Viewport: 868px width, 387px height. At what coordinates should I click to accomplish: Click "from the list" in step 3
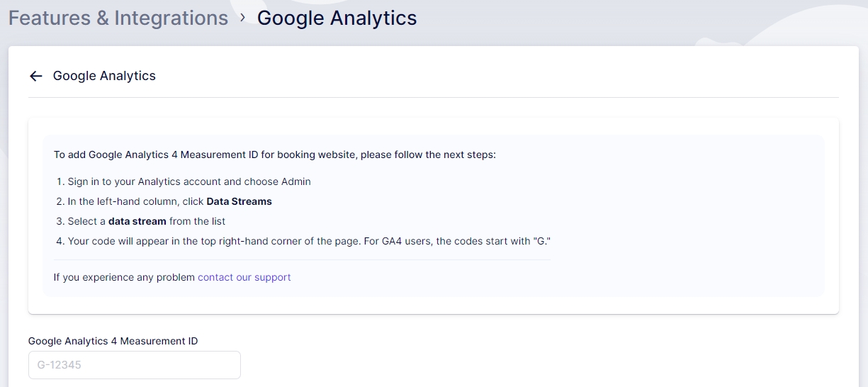[x=197, y=221]
